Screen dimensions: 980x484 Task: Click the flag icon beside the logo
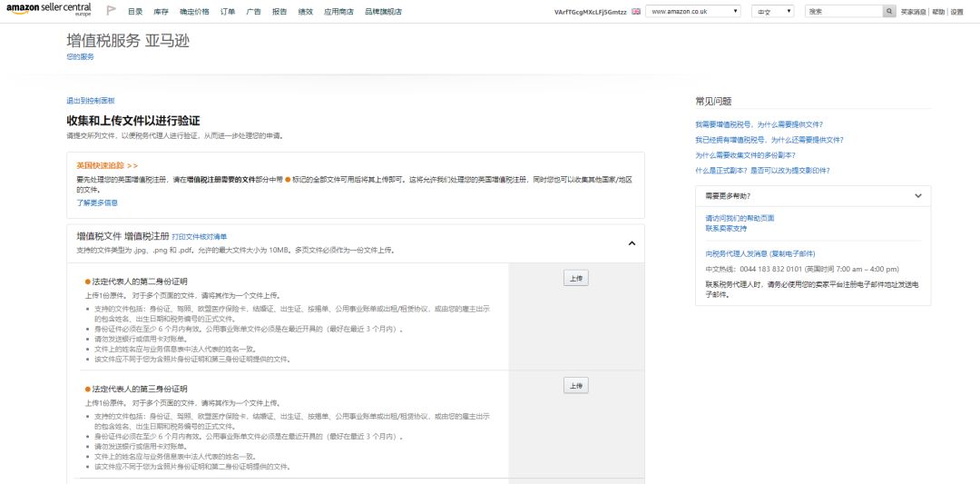coord(111,11)
